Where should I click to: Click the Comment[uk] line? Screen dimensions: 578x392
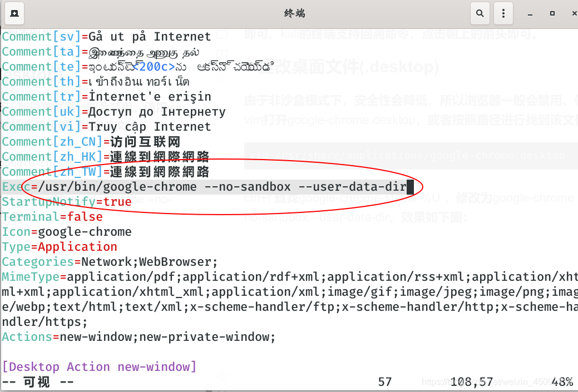click(x=113, y=112)
